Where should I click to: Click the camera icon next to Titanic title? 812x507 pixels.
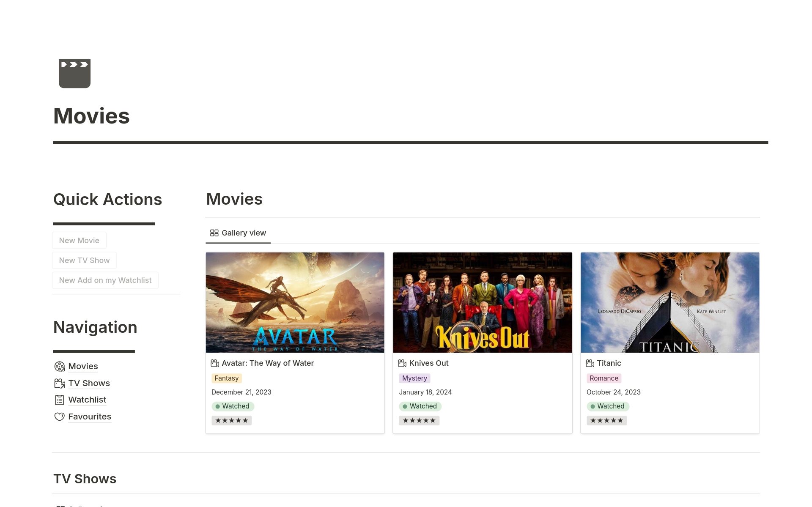pos(590,363)
